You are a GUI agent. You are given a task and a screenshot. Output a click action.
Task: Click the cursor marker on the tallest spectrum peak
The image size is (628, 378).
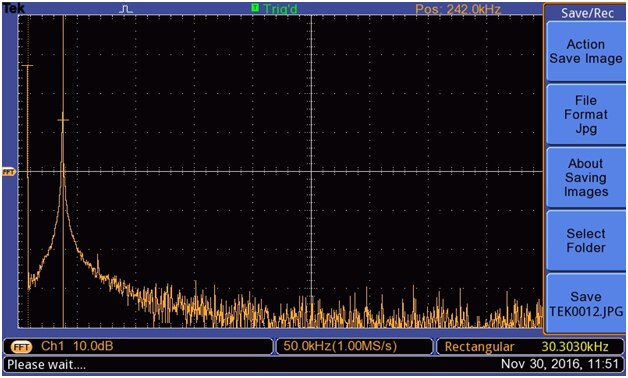pos(63,120)
